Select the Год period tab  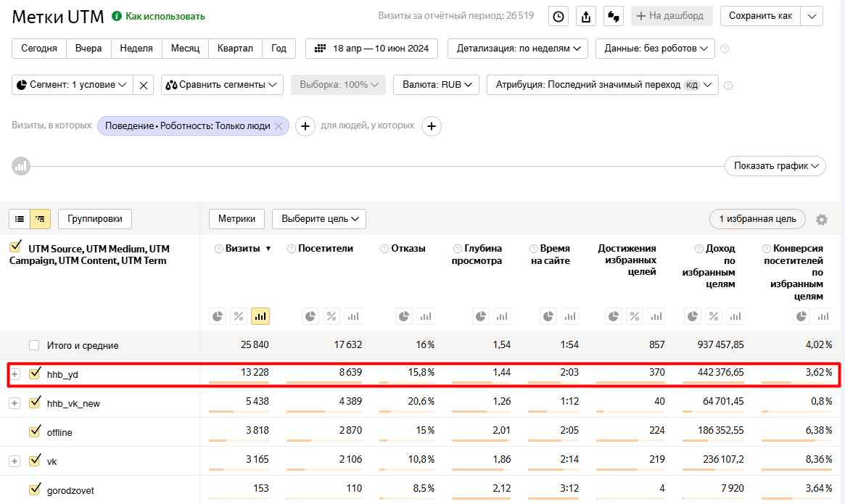(x=279, y=49)
